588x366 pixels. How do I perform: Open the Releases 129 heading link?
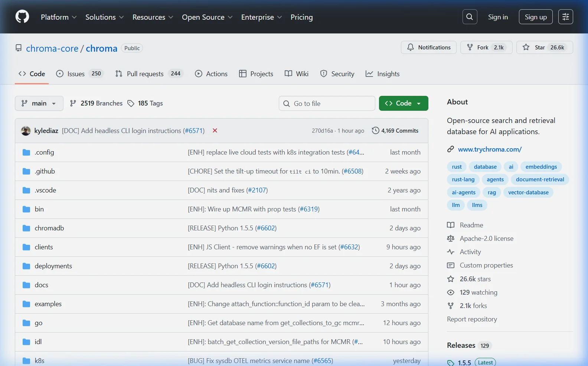click(x=469, y=345)
